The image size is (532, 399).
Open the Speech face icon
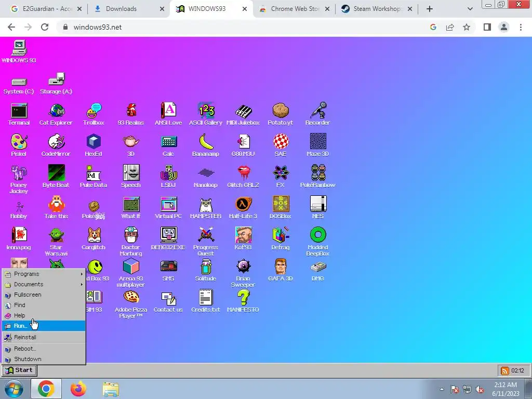[131, 177]
